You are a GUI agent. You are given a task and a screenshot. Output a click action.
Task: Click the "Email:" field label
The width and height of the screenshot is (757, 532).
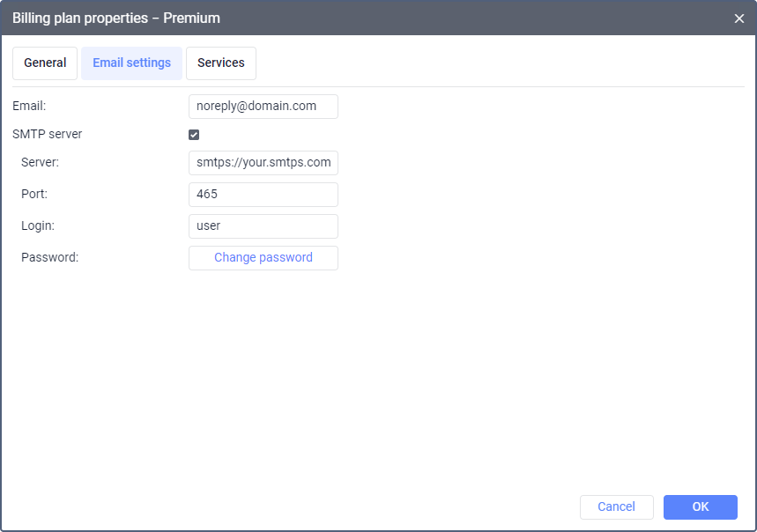[x=29, y=106]
